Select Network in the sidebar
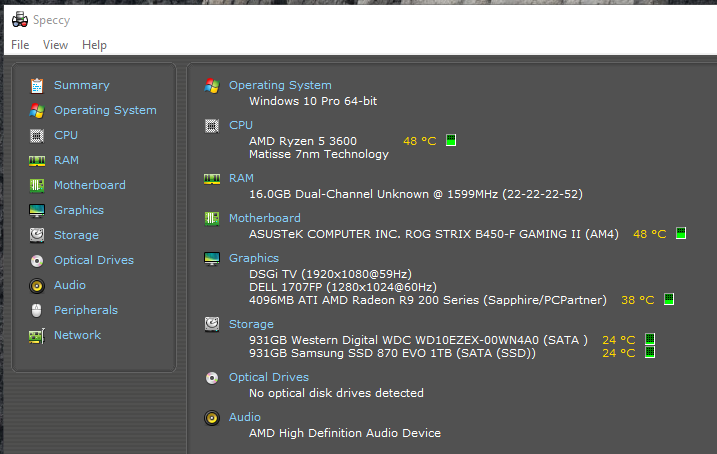 pos(77,335)
